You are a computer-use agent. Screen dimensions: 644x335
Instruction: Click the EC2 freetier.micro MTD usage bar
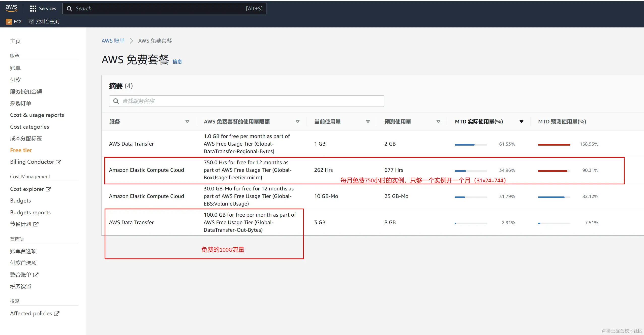(x=471, y=171)
